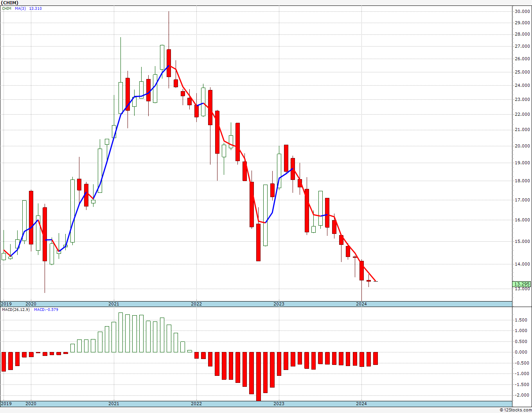The image size is (532, 413).
Task: Click 2020 on the price chart time axis
Action: tap(31, 304)
